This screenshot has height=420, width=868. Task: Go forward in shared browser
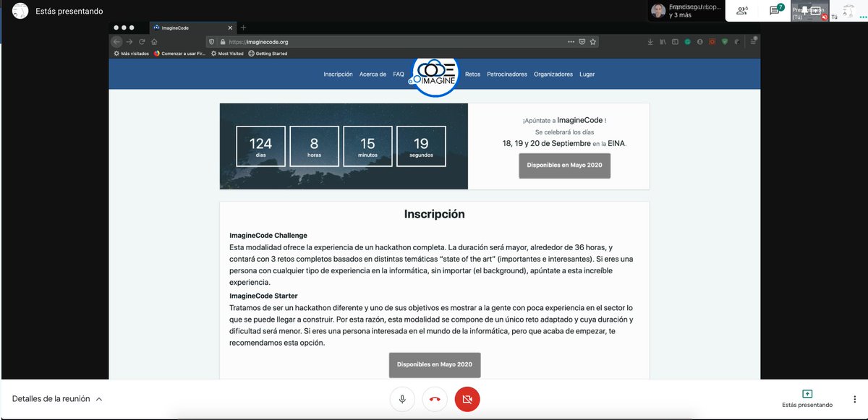(x=129, y=42)
